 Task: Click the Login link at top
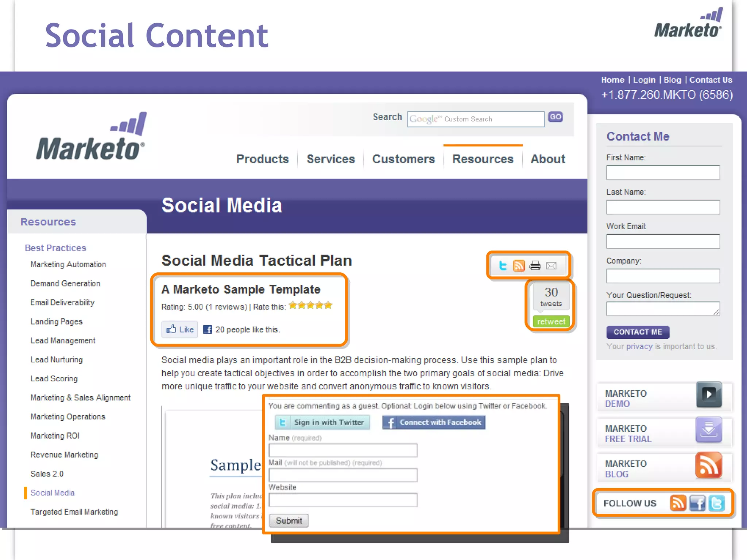tap(644, 80)
